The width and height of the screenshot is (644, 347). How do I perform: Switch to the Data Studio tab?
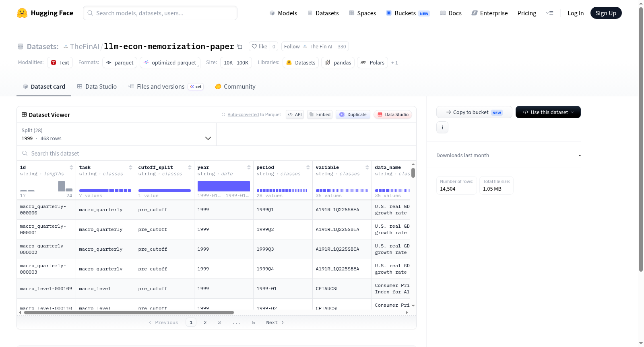point(97,87)
